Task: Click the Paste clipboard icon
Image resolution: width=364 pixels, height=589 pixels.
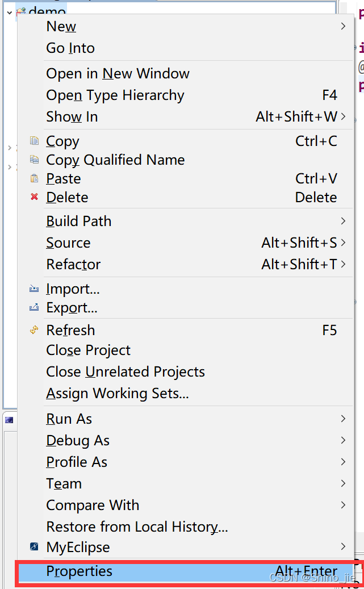Action: pyautogui.click(x=35, y=178)
